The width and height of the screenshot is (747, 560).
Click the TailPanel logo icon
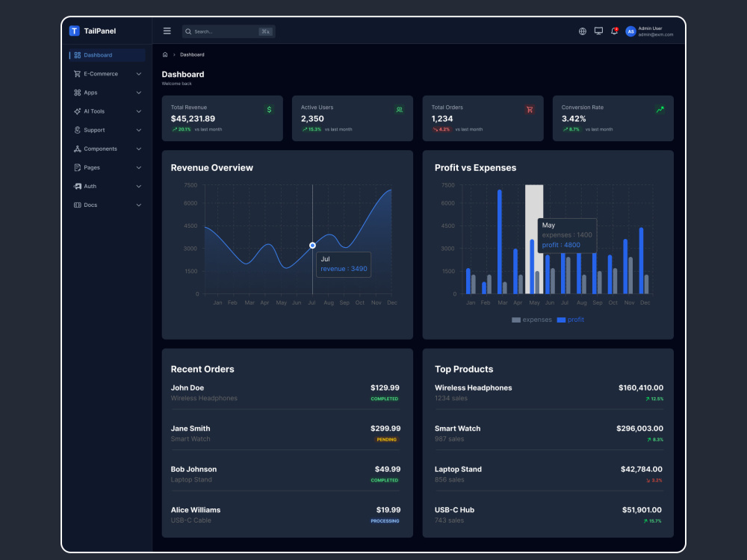tap(74, 31)
